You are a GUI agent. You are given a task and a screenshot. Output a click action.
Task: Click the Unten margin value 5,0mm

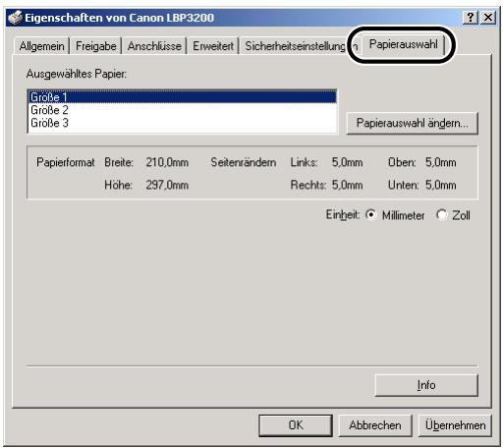[441, 185]
